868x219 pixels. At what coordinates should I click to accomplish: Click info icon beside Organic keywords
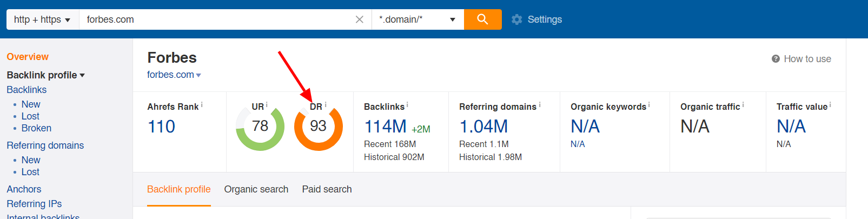pyautogui.click(x=649, y=105)
